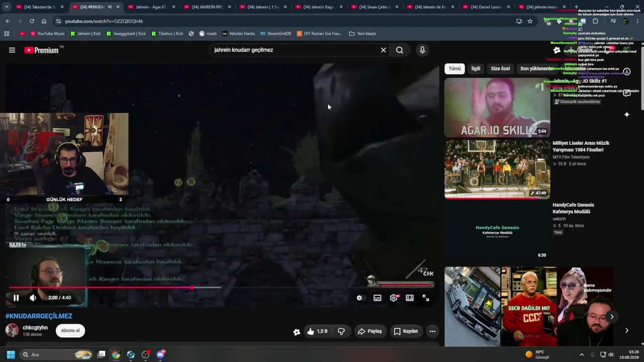
Task: Open the Jahrein | Kick bookmark
Action: click(86, 34)
